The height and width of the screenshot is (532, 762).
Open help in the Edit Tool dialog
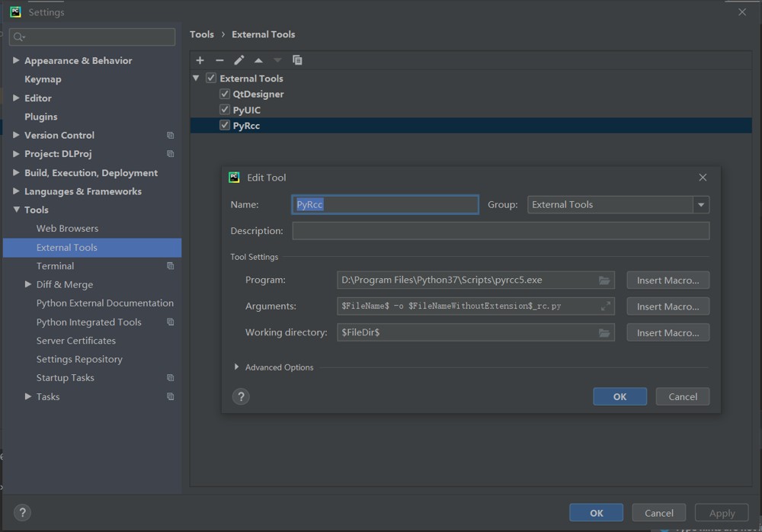(241, 397)
